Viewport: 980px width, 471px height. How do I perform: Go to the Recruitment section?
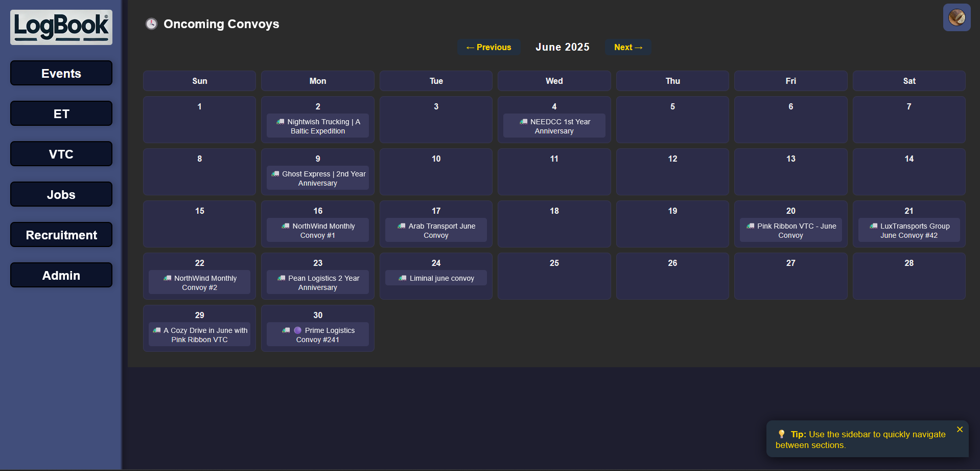(61, 235)
